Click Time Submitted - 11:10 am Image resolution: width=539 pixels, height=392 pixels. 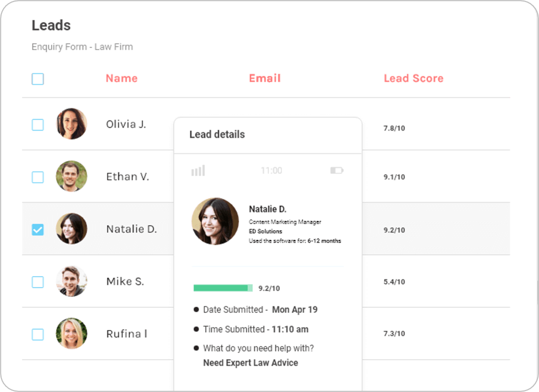(256, 330)
